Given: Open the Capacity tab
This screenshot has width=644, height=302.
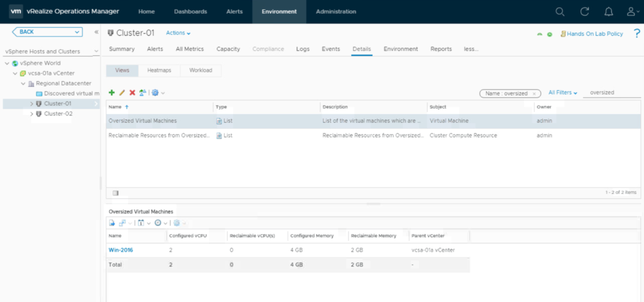Looking at the screenshot, I should coord(228,49).
